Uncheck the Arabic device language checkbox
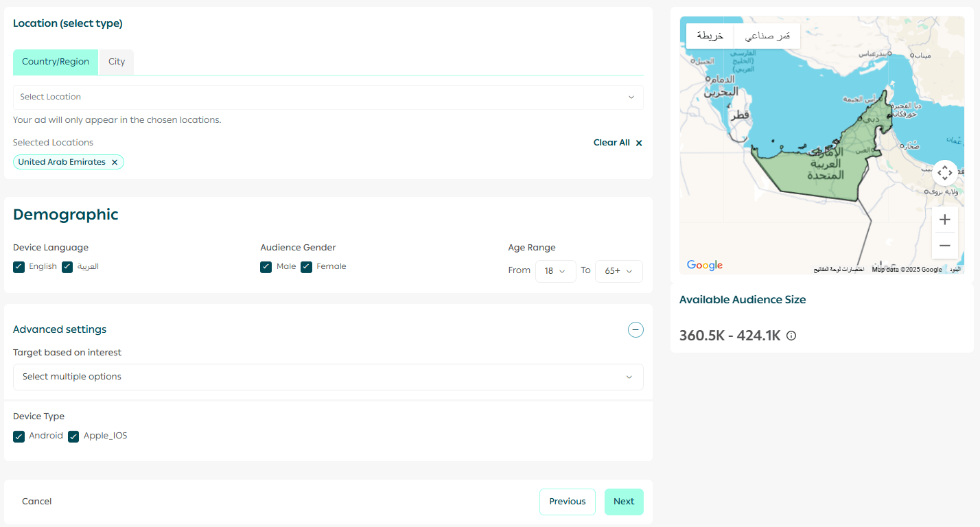The height and width of the screenshot is (527, 980). (67, 267)
